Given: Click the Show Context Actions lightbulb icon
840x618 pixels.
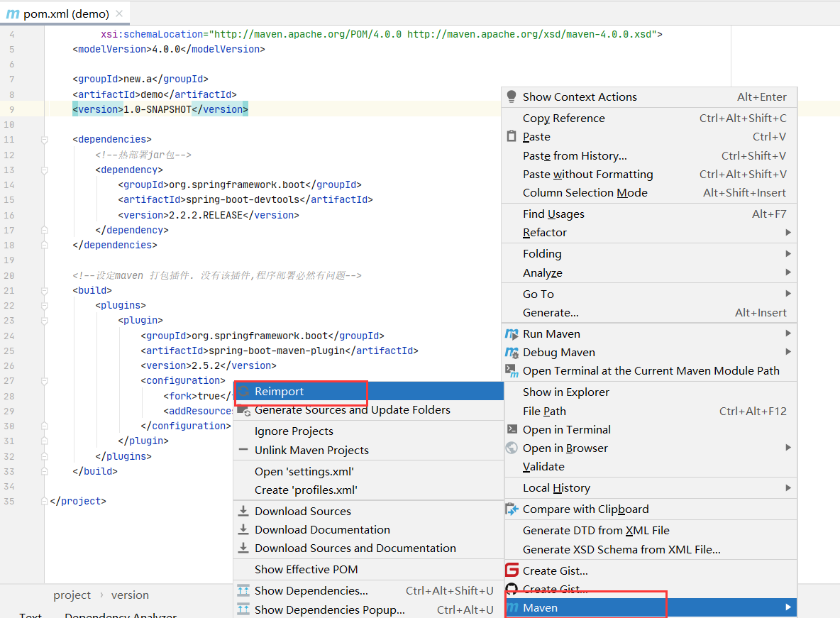Looking at the screenshot, I should (x=512, y=96).
